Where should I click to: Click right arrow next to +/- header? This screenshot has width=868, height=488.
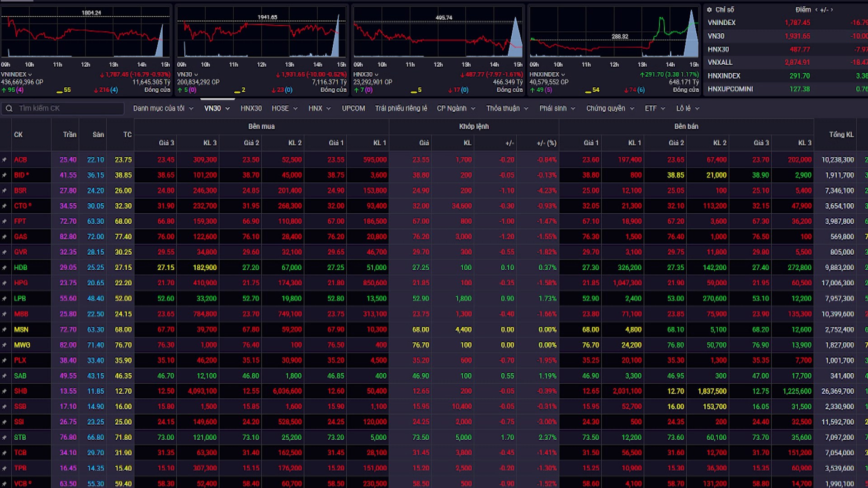coord(831,9)
